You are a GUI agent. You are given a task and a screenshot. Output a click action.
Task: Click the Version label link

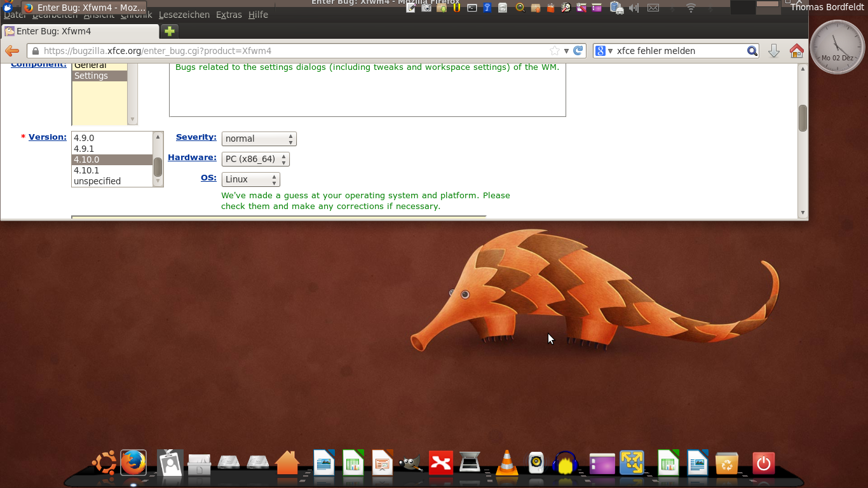(x=47, y=137)
